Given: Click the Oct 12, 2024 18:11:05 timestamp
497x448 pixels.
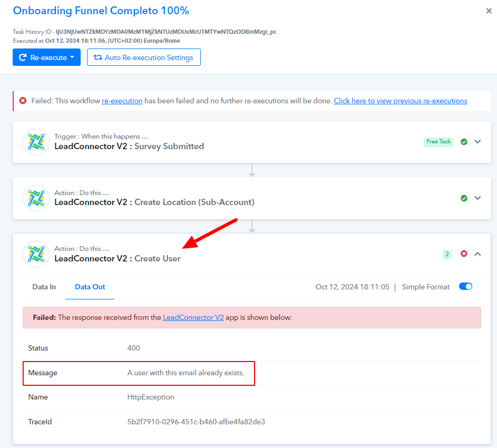Looking at the screenshot, I should (352, 287).
